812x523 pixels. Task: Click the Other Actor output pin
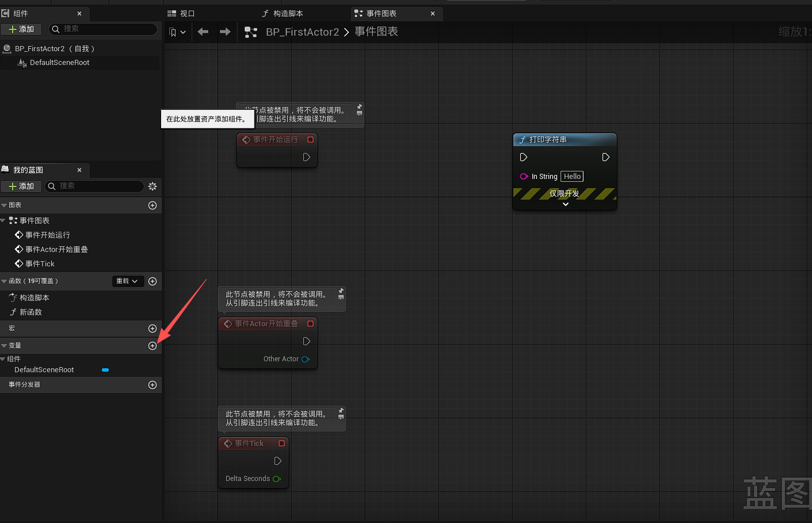(306, 359)
